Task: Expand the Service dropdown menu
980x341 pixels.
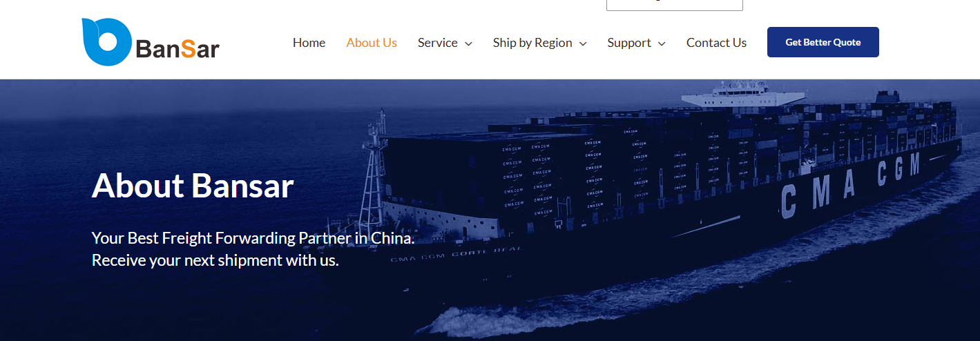Action: pos(445,43)
